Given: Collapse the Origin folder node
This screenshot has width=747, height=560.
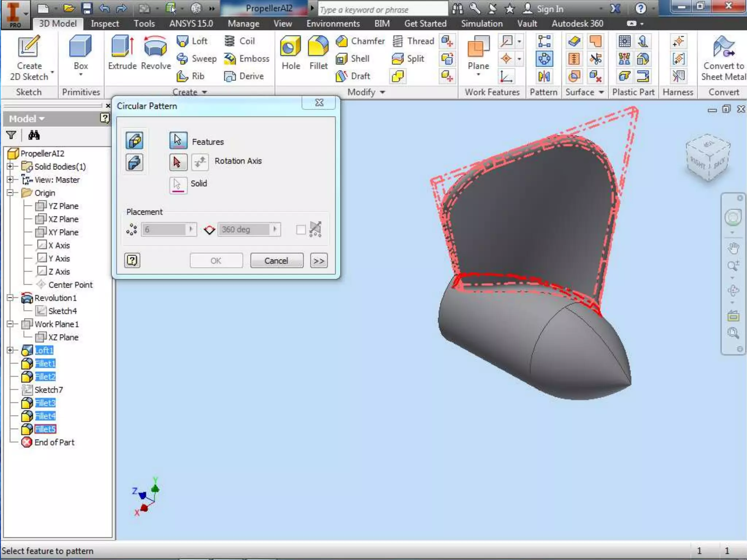Looking at the screenshot, I should (10, 193).
